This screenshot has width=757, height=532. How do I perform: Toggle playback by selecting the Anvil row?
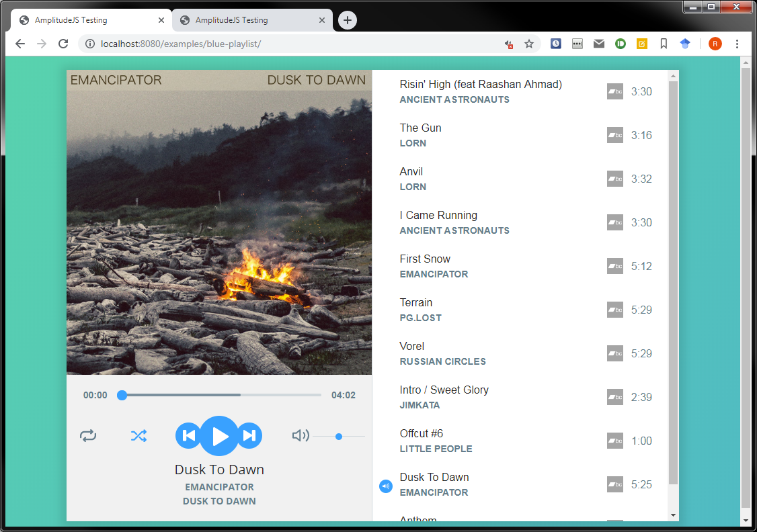(x=471, y=179)
